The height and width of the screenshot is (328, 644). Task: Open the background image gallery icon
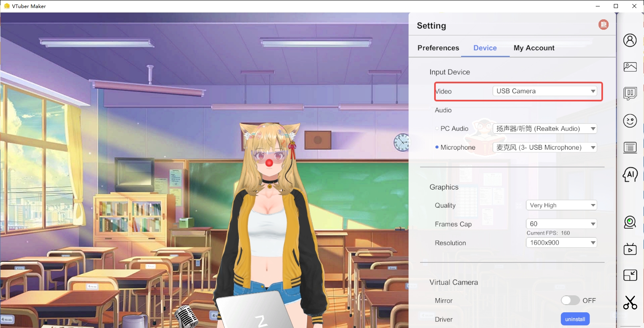630,67
